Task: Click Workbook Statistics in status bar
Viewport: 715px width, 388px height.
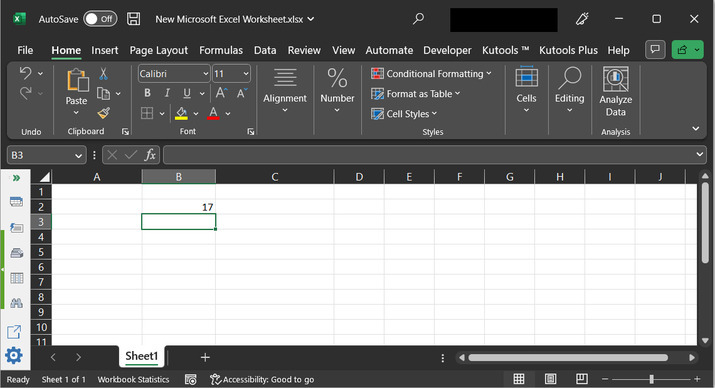Action: pyautogui.click(x=133, y=379)
